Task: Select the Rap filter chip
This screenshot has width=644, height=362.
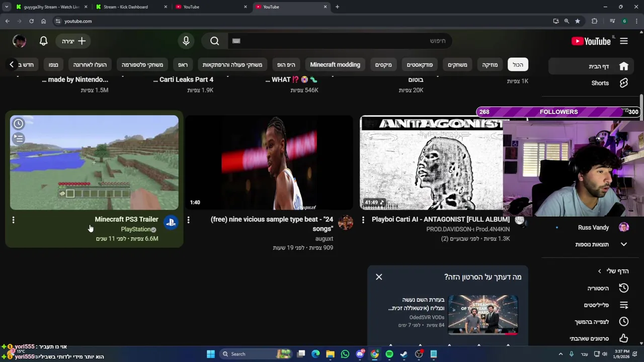Action: [183, 64]
